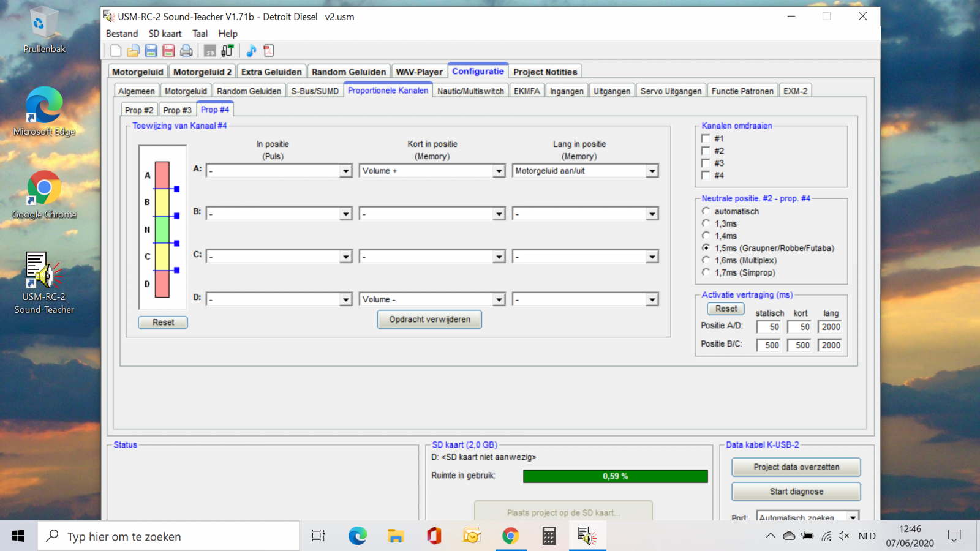Screen dimensions: 980x551
Task: Switch to the WAV-Player tab
Action: pyautogui.click(x=419, y=72)
